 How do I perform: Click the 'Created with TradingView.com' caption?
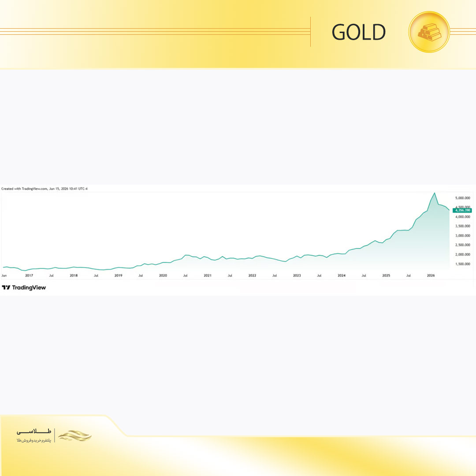pyautogui.click(x=45, y=189)
